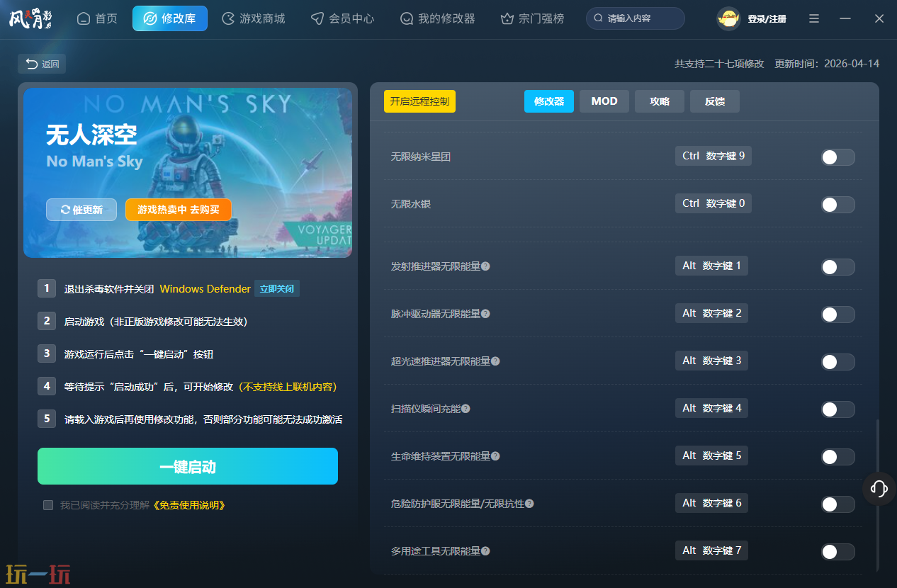The image size is (897, 588).
Task: Switch to the 修改库 tab
Action: coord(170,18)
